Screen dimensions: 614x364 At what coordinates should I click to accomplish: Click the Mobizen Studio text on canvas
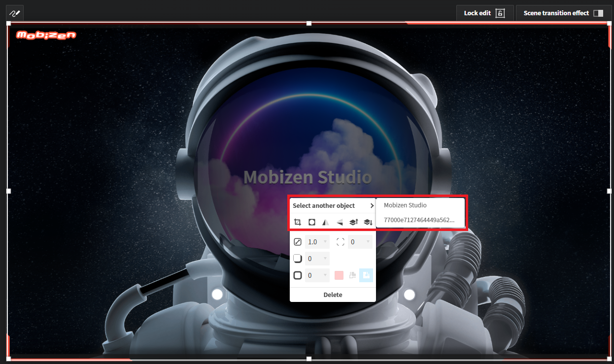307,177
